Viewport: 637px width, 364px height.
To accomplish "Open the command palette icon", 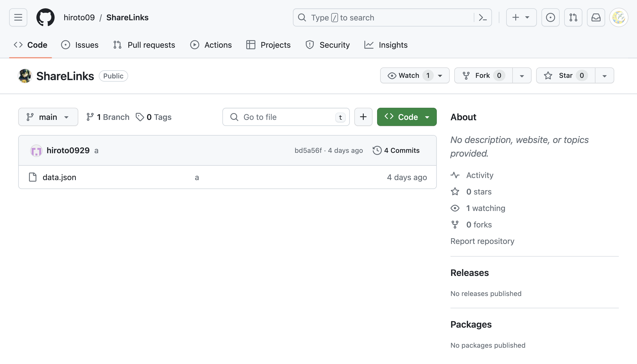I will [482, 17].
